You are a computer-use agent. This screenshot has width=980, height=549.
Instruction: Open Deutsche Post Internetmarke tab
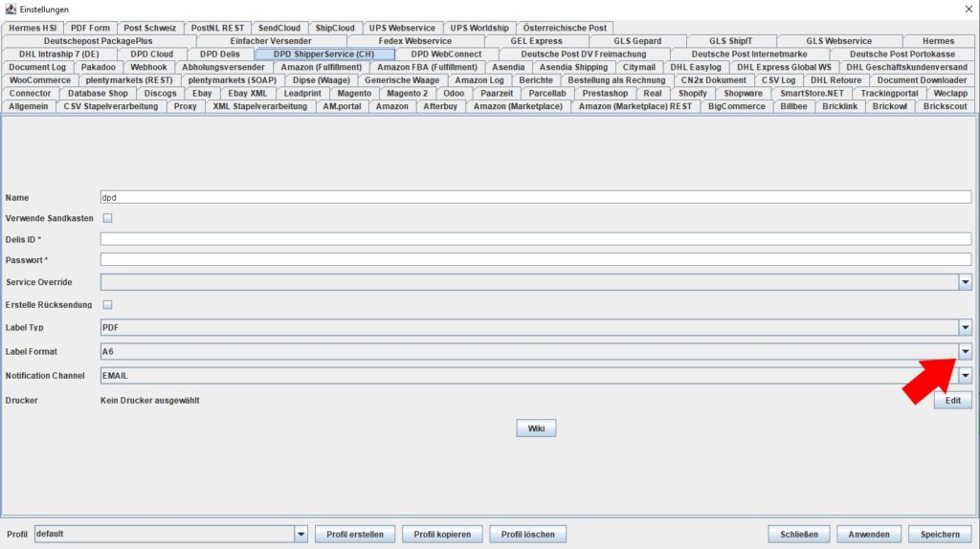click(749, 55)
